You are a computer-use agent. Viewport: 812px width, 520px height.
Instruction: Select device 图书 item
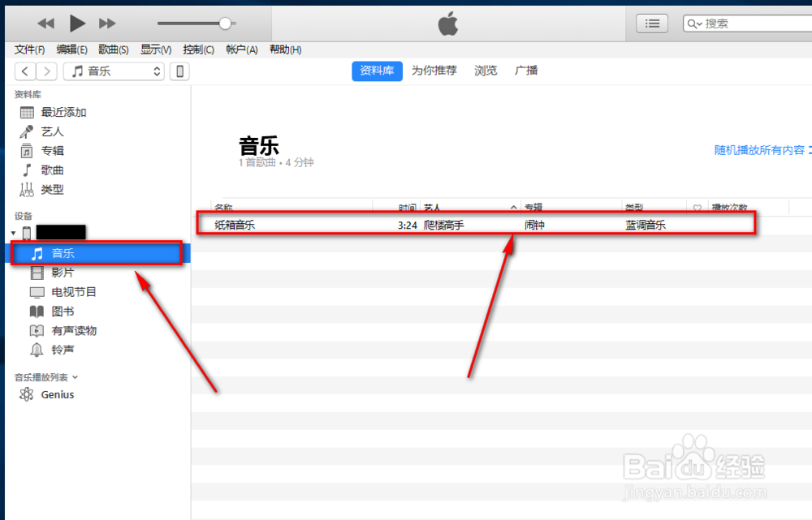pos(63,312)
